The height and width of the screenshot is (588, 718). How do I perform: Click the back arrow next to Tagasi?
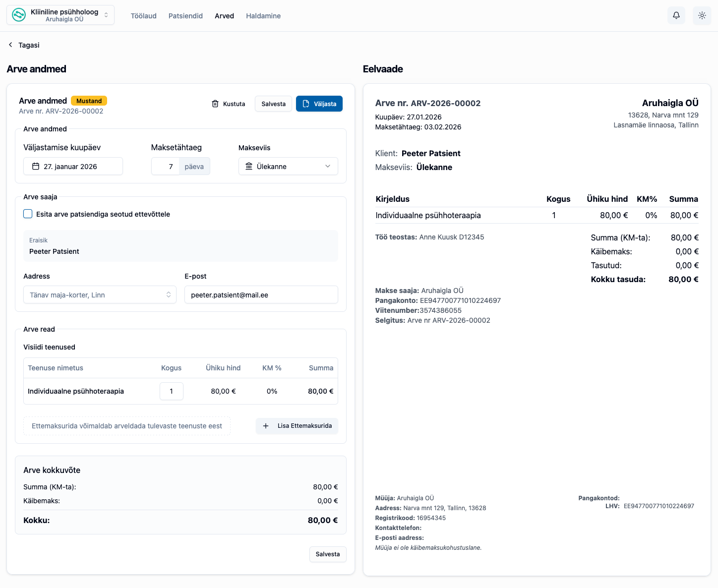[10, 45]
